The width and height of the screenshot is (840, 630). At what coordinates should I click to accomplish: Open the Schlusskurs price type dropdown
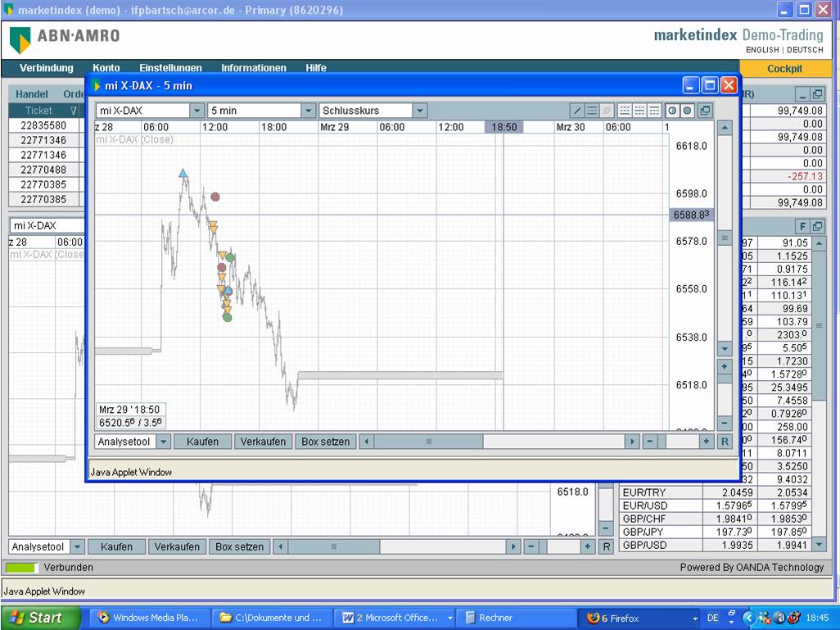pyautogui.click(x=420, y=111)
